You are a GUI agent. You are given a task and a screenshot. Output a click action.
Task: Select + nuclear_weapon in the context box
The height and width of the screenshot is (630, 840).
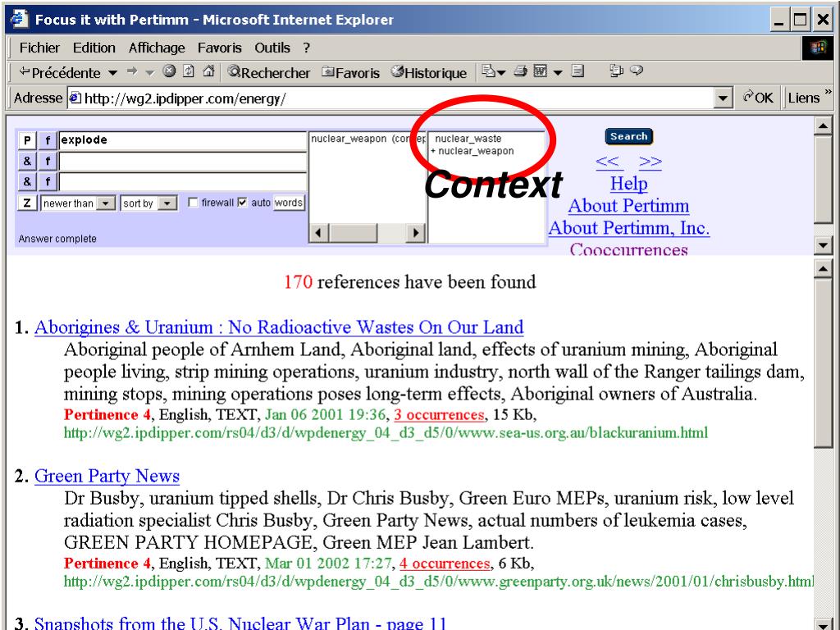[472, 151]
